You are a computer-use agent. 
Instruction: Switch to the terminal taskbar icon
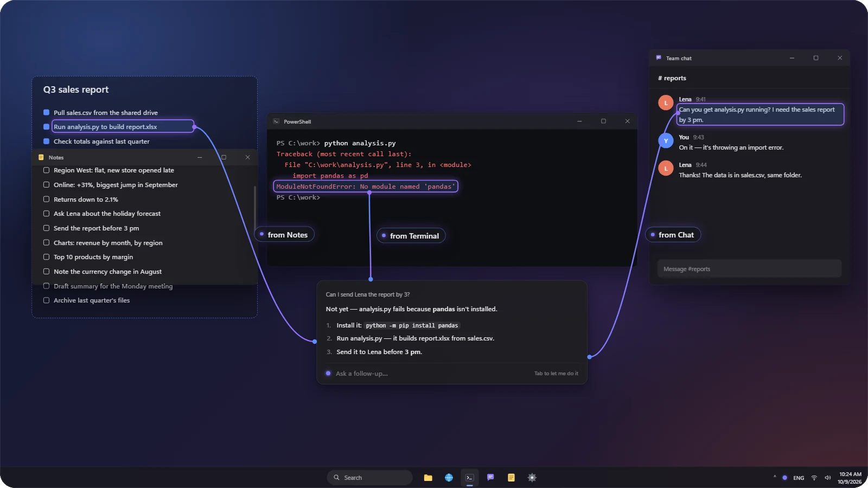470,478
